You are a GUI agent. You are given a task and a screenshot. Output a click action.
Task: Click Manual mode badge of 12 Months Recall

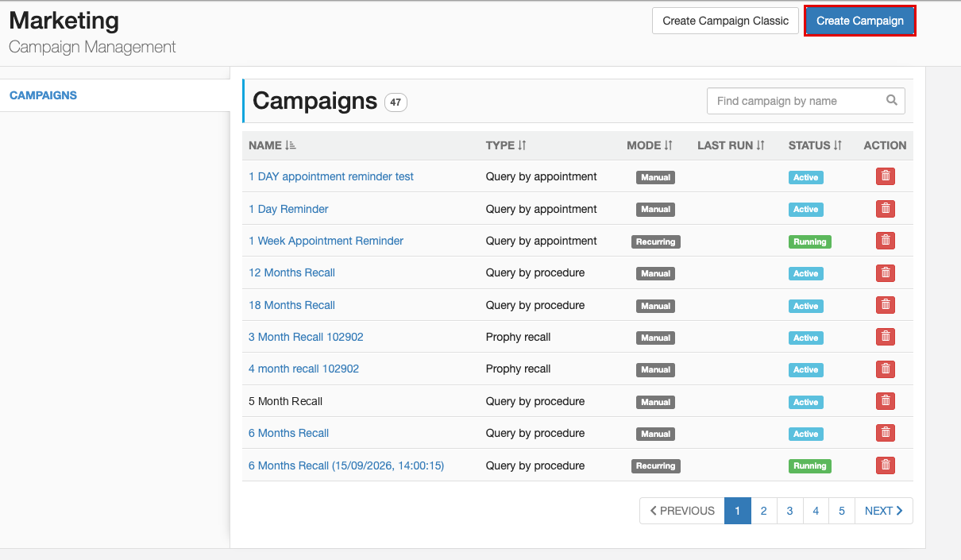(x=655, y=273)
